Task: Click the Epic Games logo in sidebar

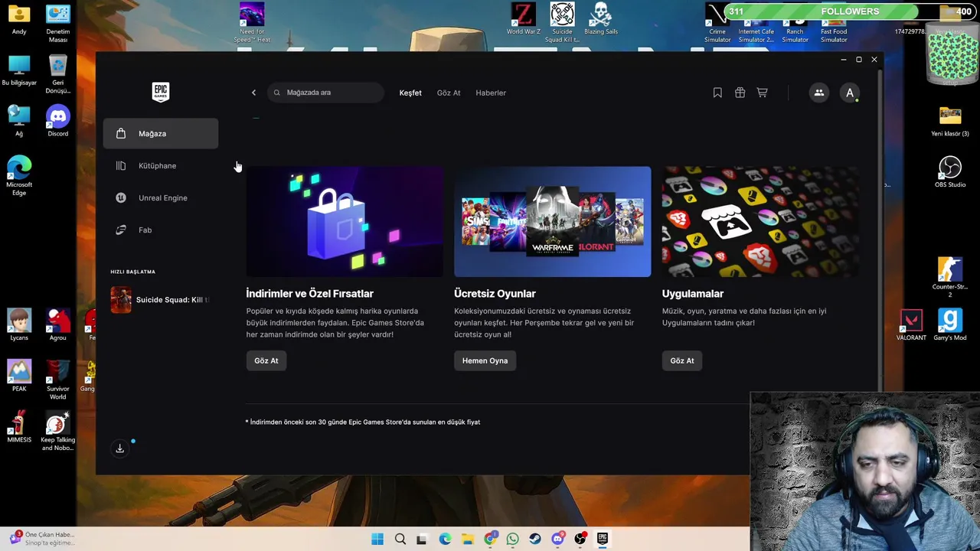Action: click(x=161, y=92)
